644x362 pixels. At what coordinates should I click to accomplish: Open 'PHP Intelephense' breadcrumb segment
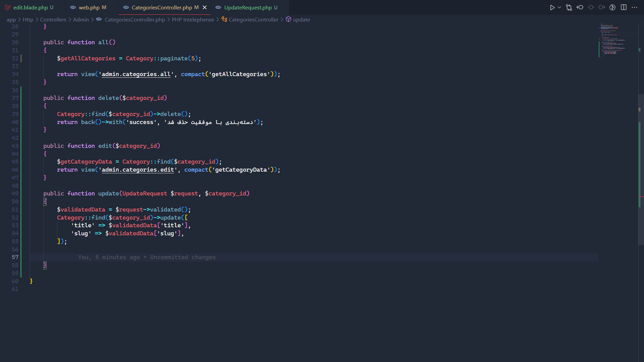[193, 20]
